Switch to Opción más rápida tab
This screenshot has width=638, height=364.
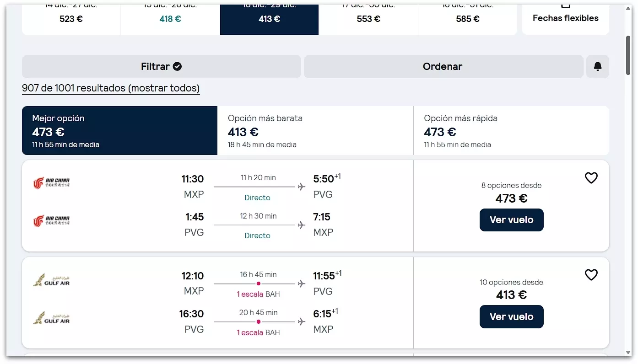point(511,131)
